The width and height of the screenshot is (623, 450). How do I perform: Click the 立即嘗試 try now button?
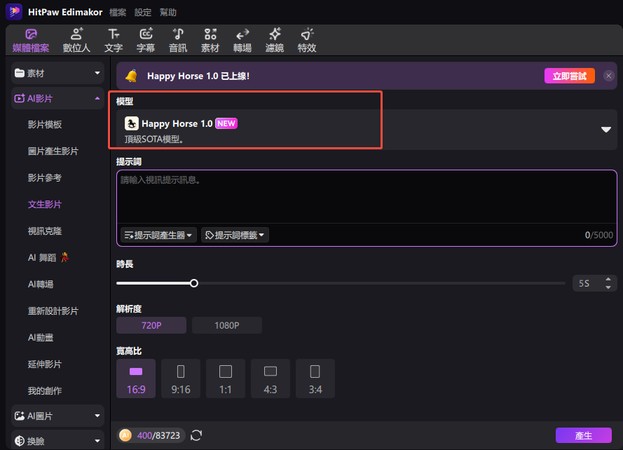pos(569,75)
